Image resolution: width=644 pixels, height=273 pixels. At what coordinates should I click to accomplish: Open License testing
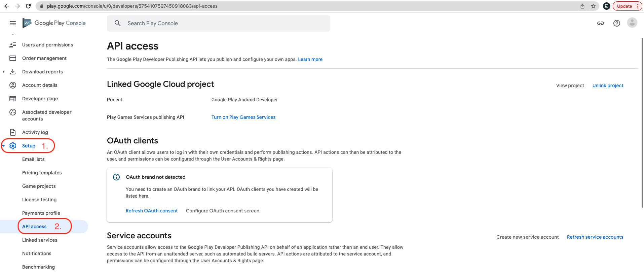[39, 200]
